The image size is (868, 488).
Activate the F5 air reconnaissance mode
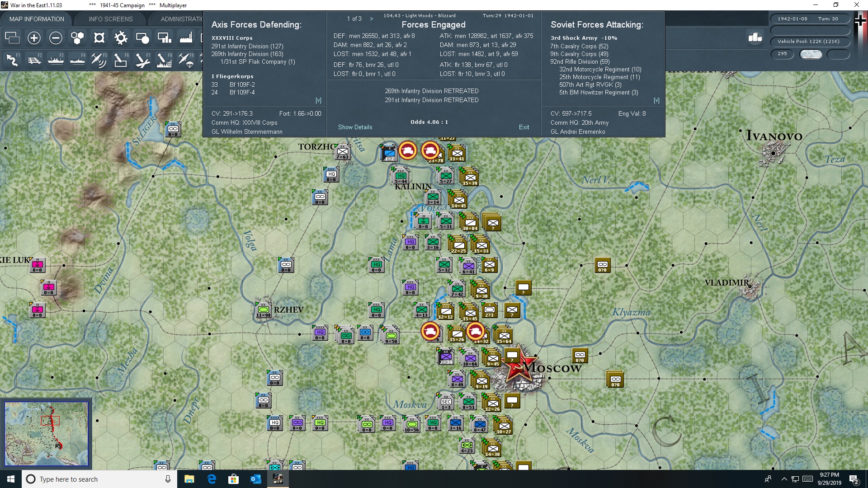(x=99, y=59)
